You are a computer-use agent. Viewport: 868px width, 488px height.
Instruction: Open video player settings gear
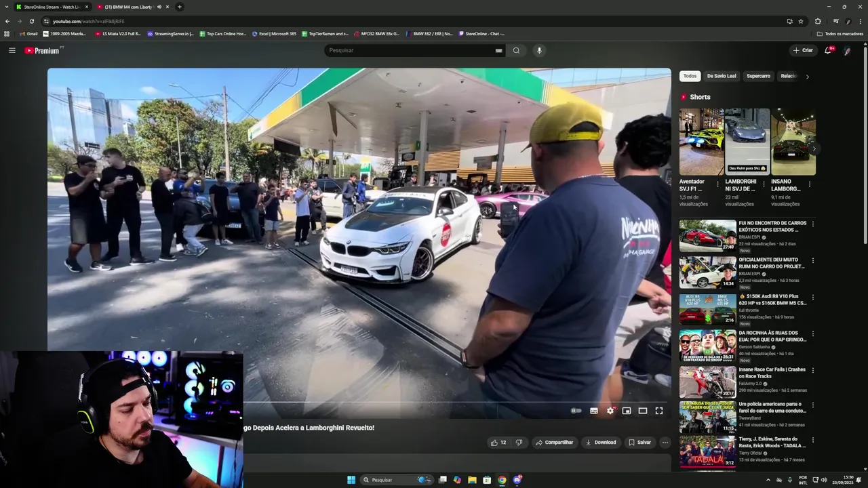coord(610,411)
